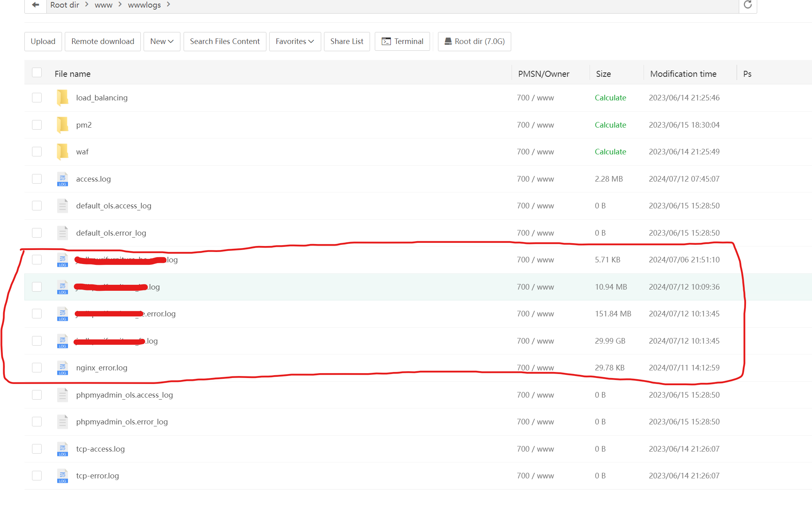Click the refresh directory icon
Viewport: 812px width, 508px height.
click(x=748, y=5)
